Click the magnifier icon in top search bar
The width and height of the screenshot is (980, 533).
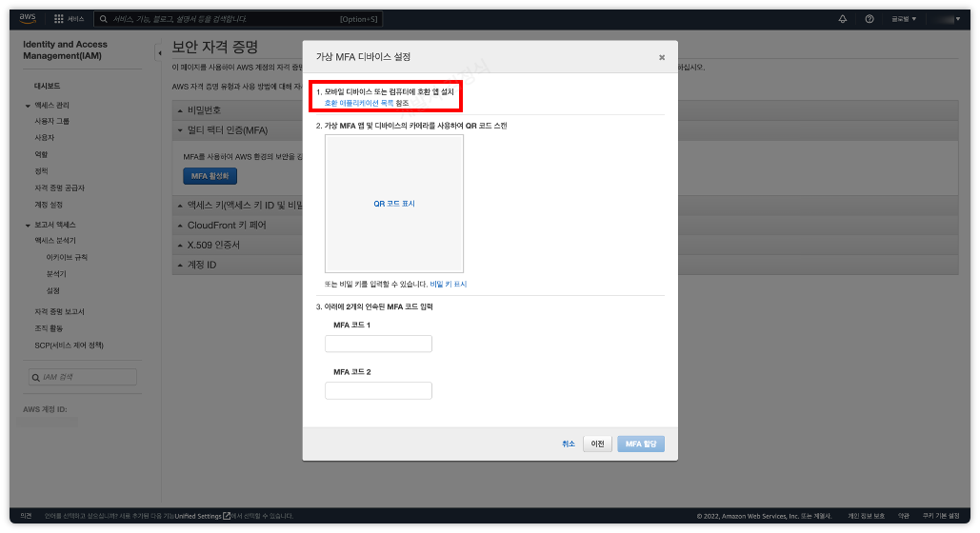coord(104,19)
